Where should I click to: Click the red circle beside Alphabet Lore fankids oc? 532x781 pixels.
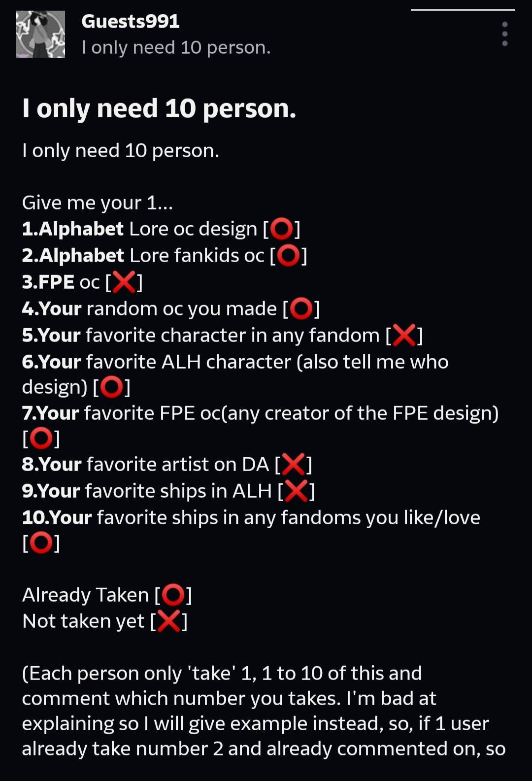(289, 256)
